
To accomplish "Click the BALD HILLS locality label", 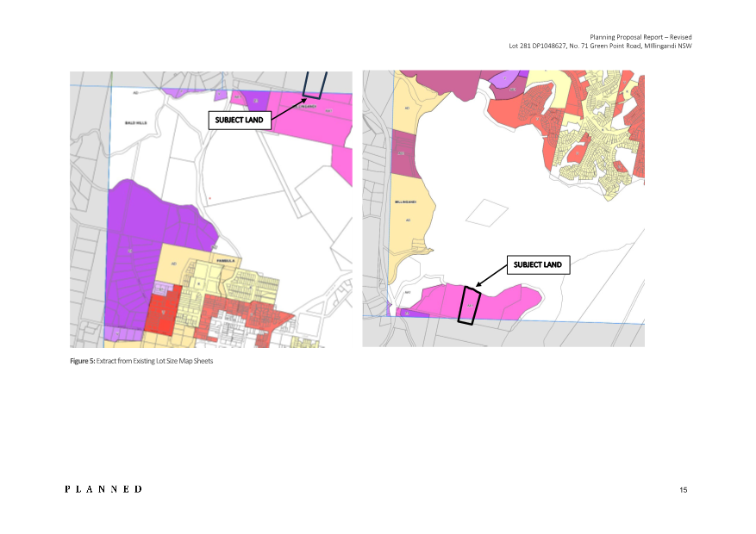I will point(137,123).
